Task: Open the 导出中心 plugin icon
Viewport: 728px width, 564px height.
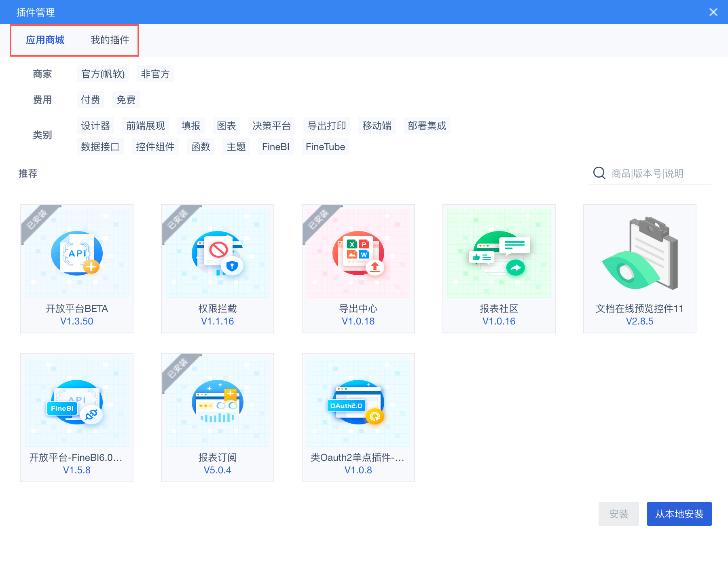Action: pyautogui.click(x=358, y=253)
